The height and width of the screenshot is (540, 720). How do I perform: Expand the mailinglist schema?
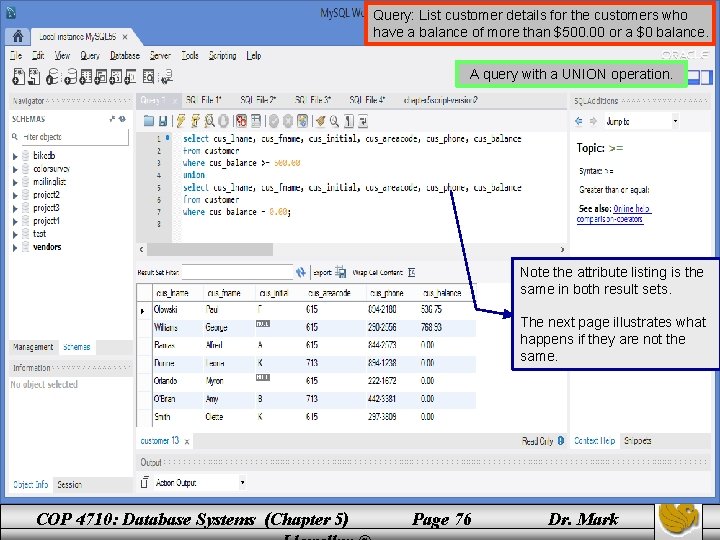point(15,182)
